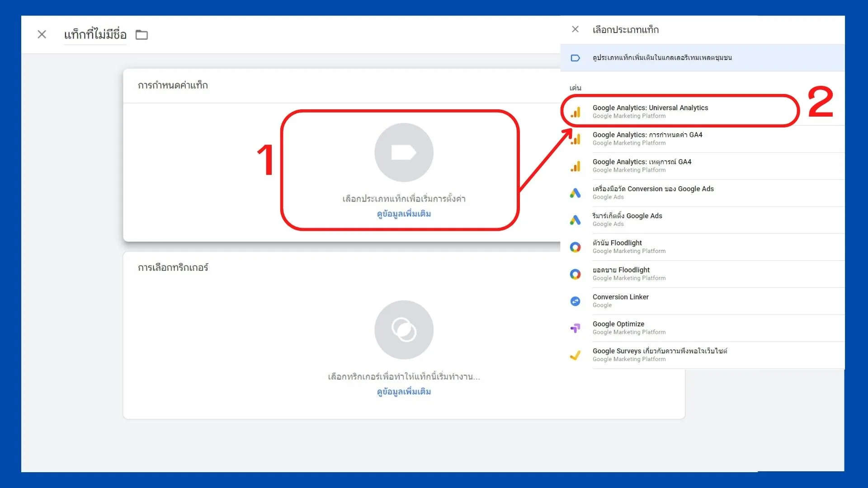Close the tag type selection panel

(575, 29)
